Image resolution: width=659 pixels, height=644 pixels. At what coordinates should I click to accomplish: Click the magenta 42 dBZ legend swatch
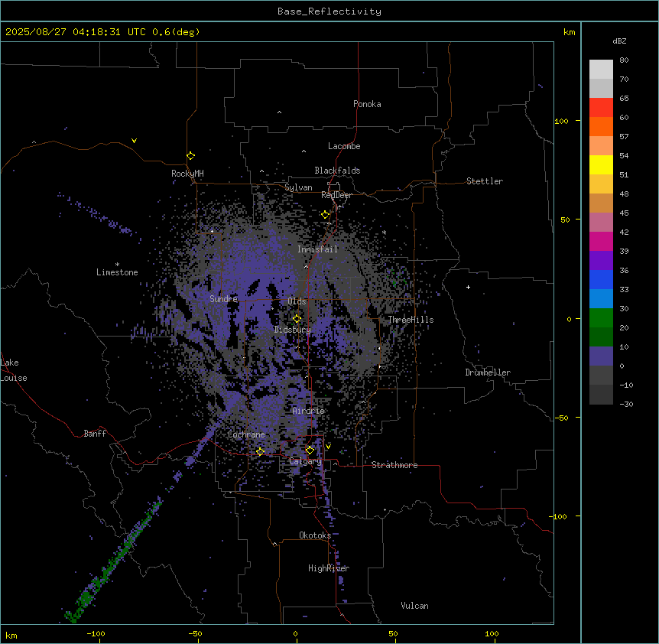601,241
